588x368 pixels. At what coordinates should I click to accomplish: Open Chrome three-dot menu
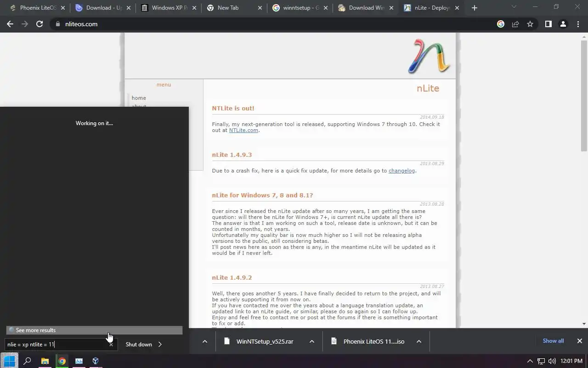point(578,24)
